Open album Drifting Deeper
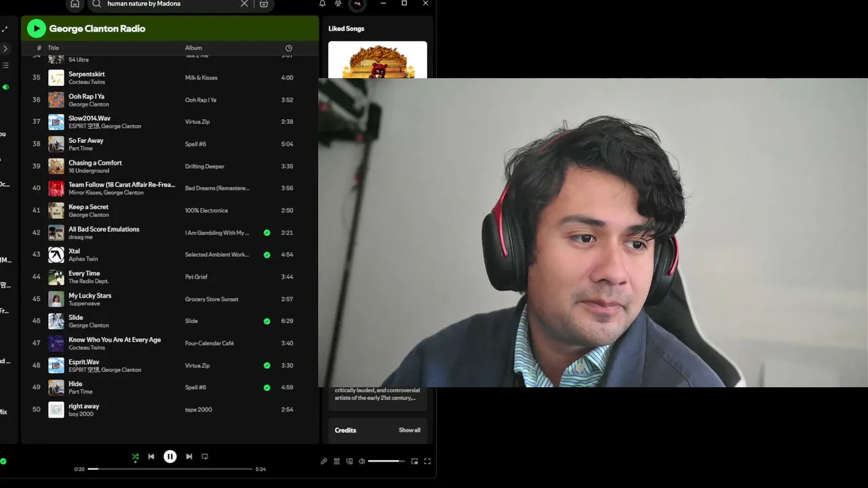Image resolution: width=868 pixels, height=488 pixels. (205, 166)
